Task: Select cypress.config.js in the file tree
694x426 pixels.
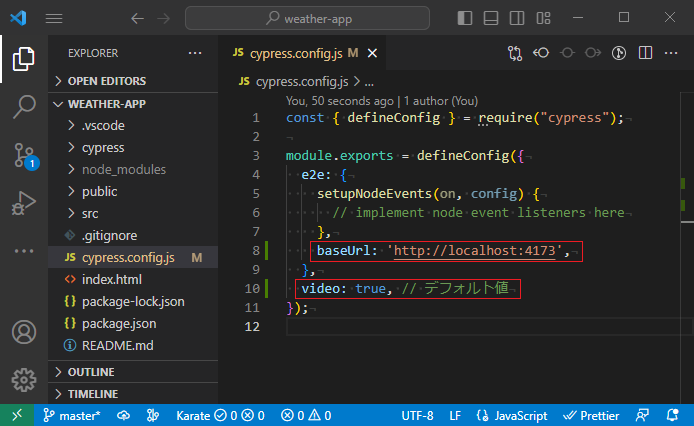Action: click(133, 257)
